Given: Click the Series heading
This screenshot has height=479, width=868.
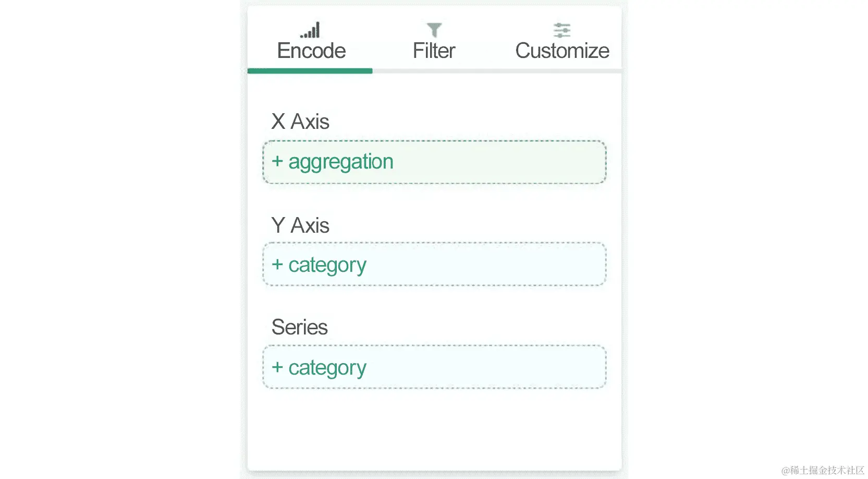Looking at the screenshot, I should 299,327.
